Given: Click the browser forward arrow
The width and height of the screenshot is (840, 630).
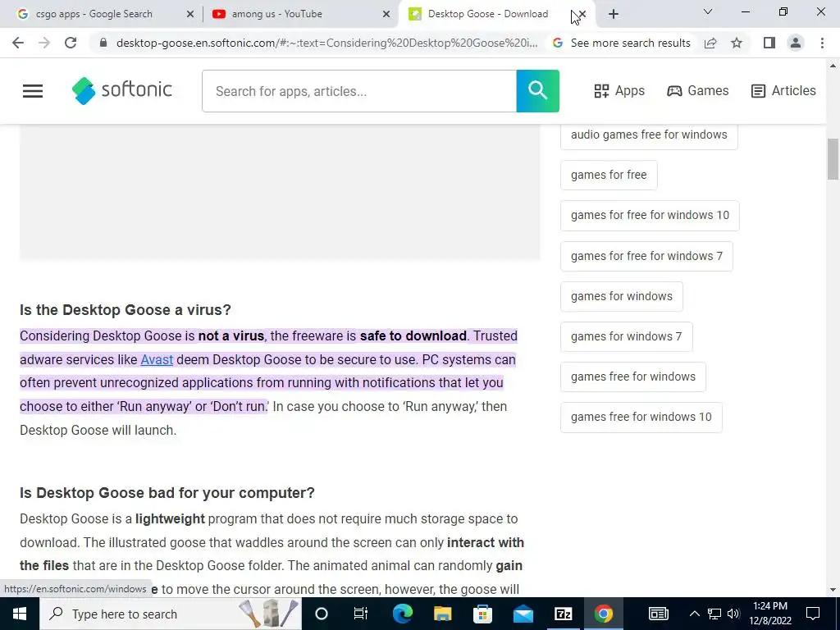Looking at the screenshot, I should 44,43.
